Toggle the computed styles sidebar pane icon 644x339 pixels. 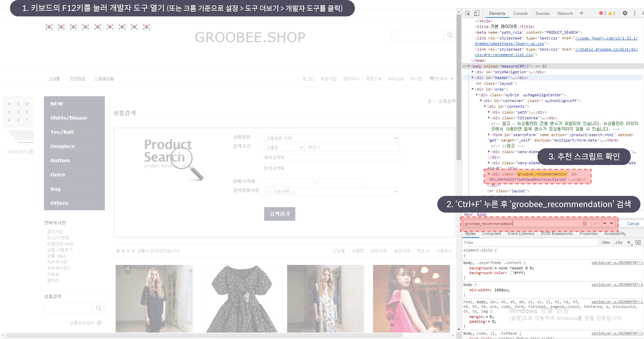[638, 243]
